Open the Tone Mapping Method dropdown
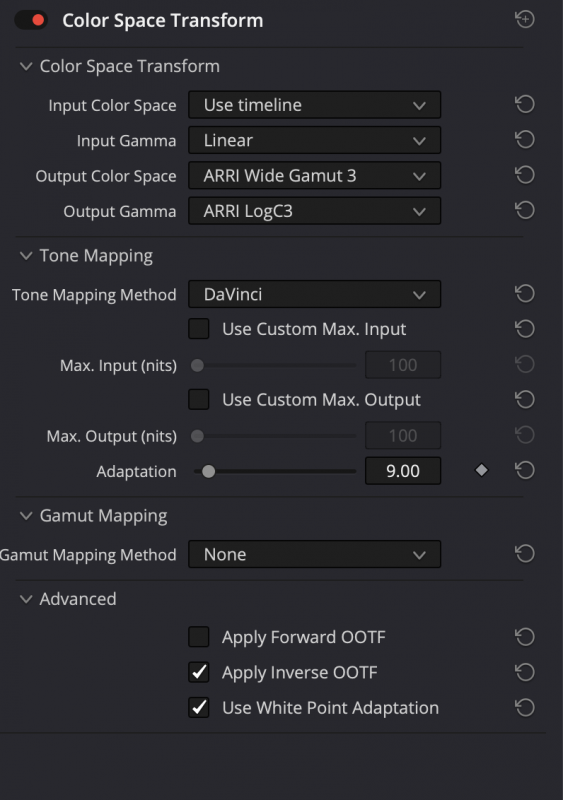563x800 pixels. (314, 294)
